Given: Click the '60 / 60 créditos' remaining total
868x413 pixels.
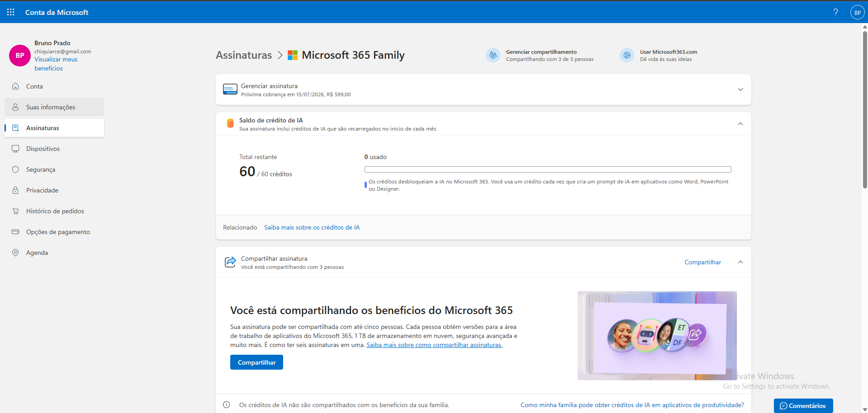Looking at the screenshot, I should tap(266, 172).
